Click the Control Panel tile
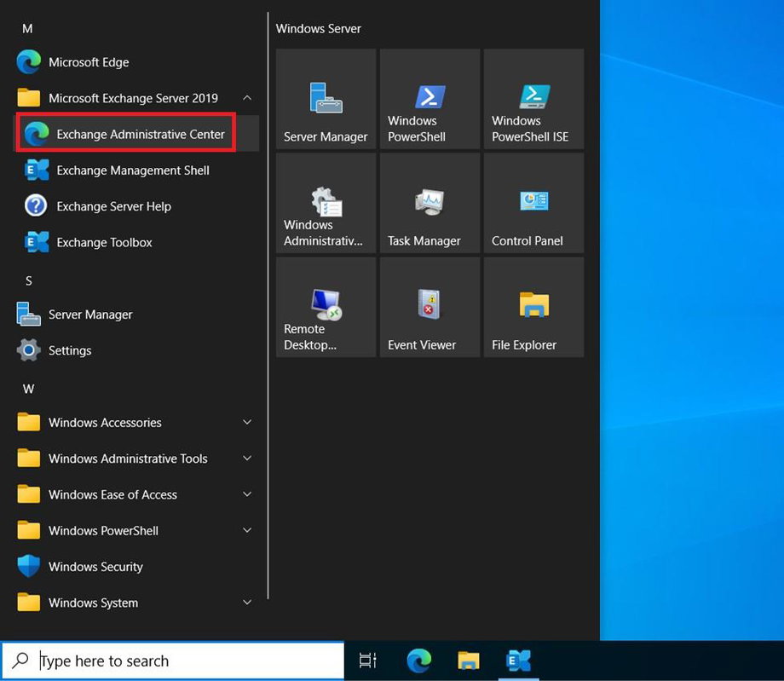The image size is (784, 681). tap(533, 204)
